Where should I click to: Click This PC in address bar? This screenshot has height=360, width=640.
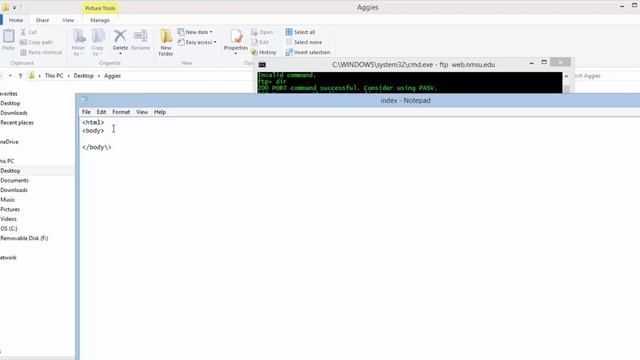[54, 76]
